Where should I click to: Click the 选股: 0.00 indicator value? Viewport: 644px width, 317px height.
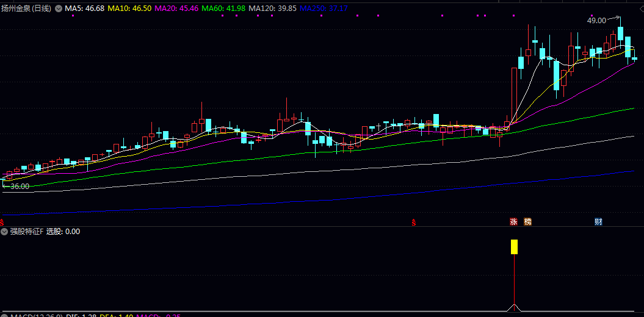(x=63, y=232)
